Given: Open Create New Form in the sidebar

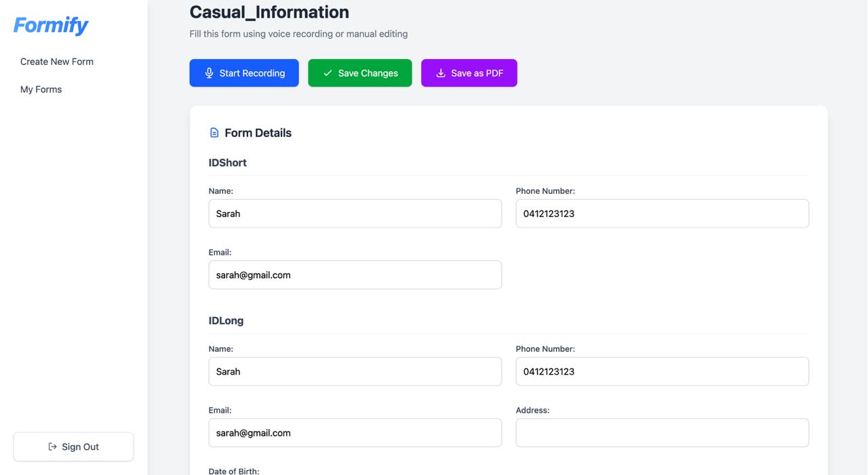Looking at the screenshot, I should click(57, 62).
